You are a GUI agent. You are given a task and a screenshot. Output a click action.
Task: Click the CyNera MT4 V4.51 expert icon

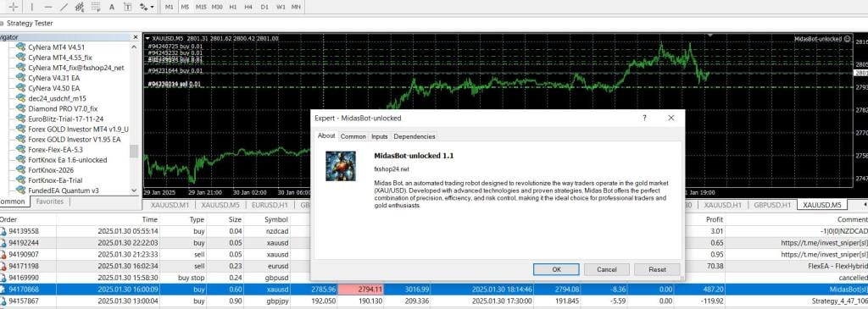(21, 47)
